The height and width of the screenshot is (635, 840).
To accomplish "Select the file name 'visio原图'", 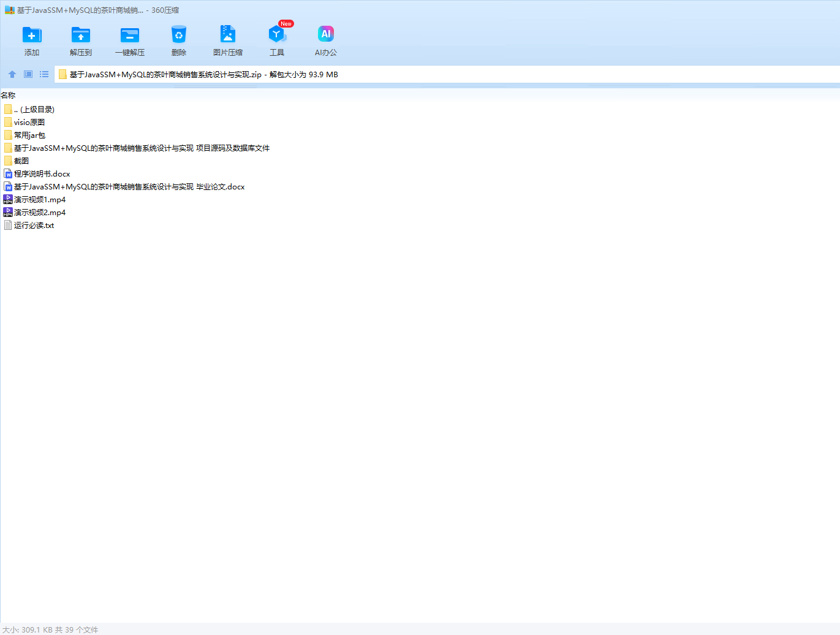I will pos(29,122).
